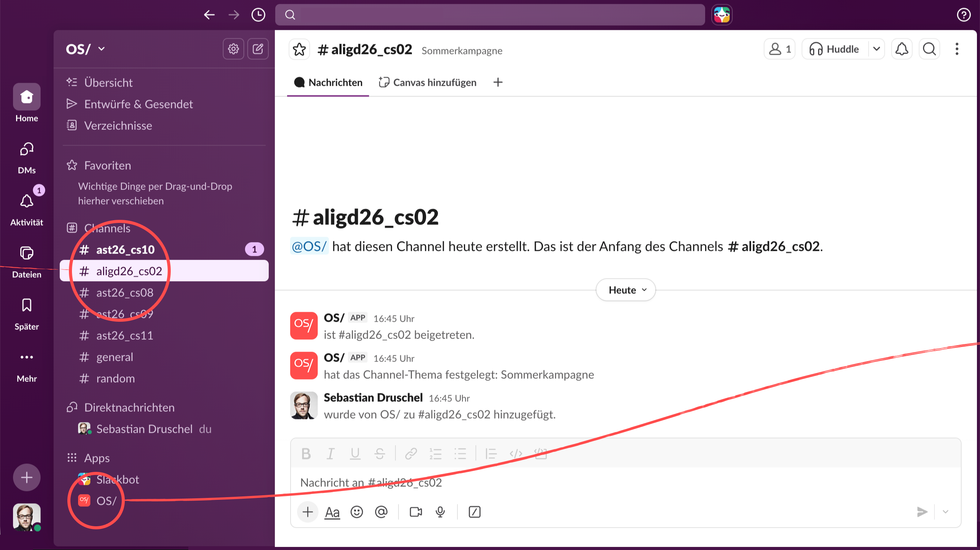Record an audio clip microphone icon
Screen dimensions: 980x550
440,512
